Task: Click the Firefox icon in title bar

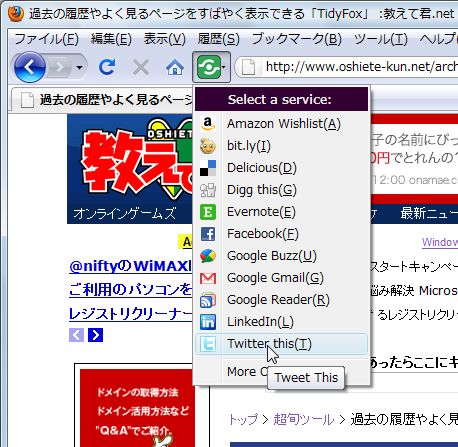Action: tap(16, 14)
